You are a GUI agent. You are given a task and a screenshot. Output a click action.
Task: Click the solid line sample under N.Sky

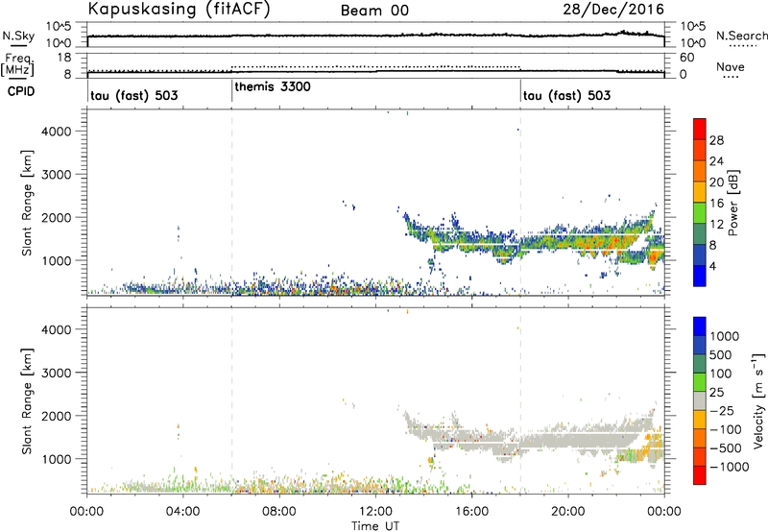18,45
